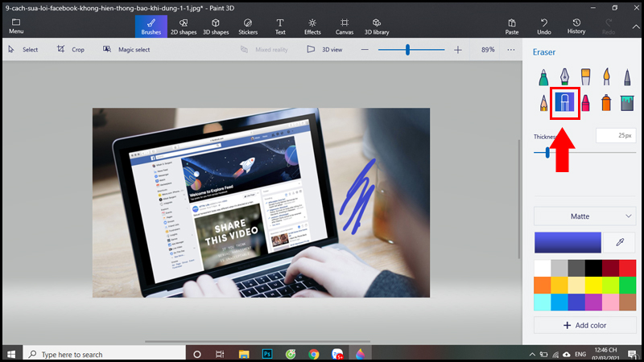Select the Marker brush

click(x=543, y=76)
